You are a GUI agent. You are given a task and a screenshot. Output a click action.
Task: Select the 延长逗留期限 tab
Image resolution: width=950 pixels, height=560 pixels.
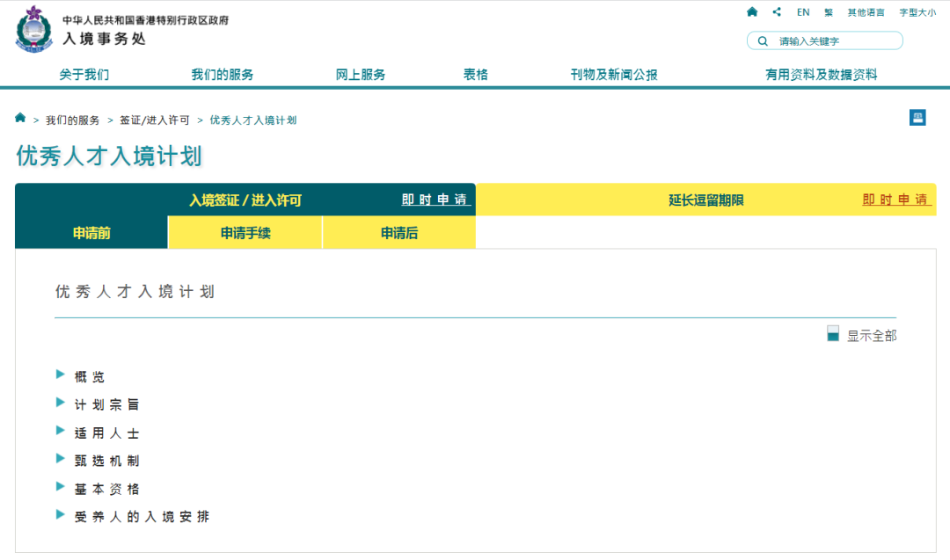[x=705, y=200]
